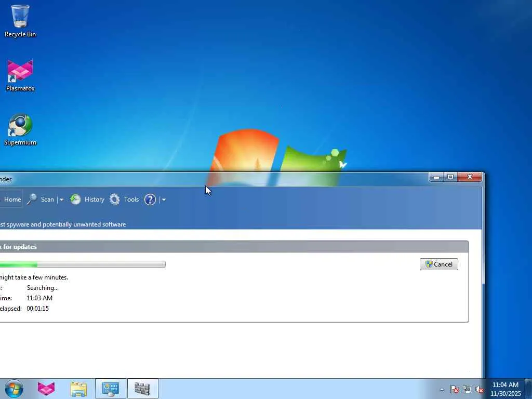Click the History clock icon

pyautogui.click(x=75, y=199)
